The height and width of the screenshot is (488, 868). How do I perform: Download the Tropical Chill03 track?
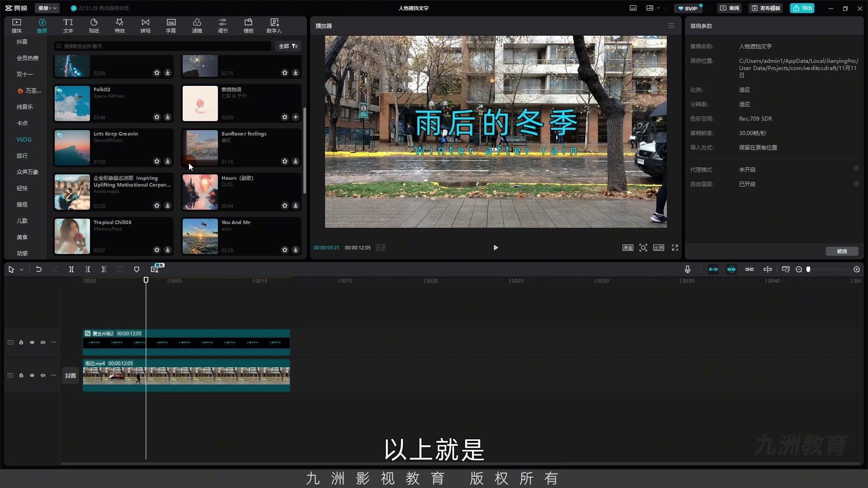coord(167,250)
